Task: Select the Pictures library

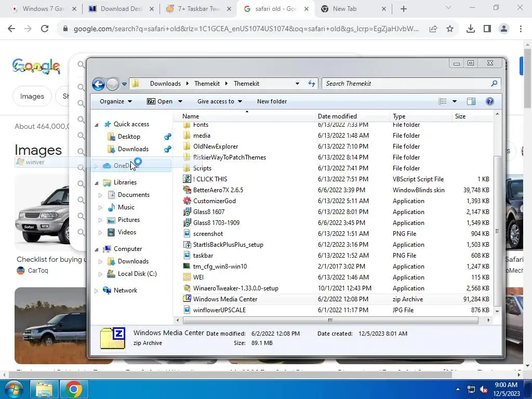Action: point(129,220)
